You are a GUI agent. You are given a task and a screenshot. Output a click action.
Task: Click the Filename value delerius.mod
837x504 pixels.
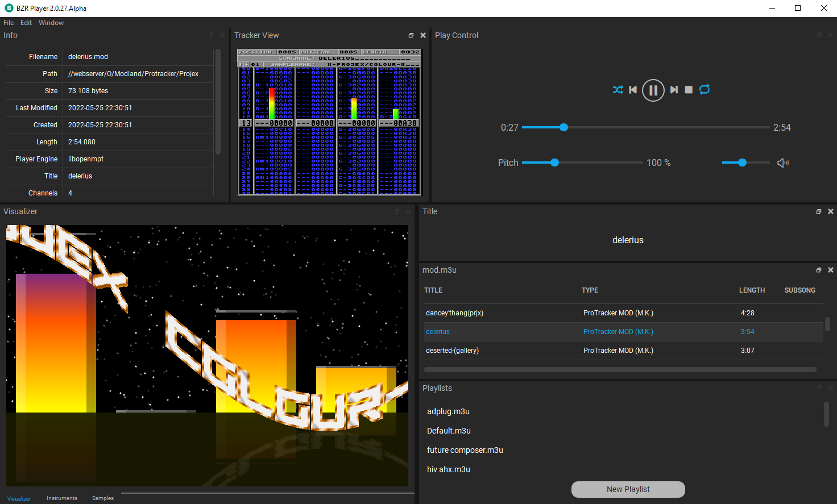[x=88, y=57]
